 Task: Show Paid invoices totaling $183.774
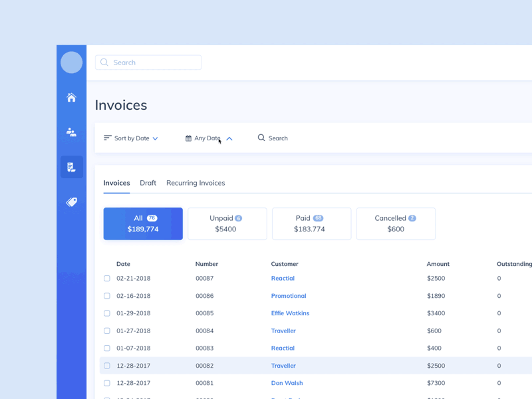[x=311, y=223]
